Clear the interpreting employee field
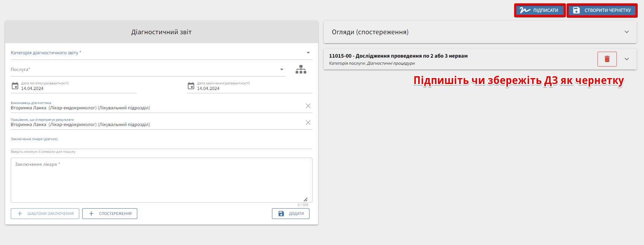 point(308,123)
